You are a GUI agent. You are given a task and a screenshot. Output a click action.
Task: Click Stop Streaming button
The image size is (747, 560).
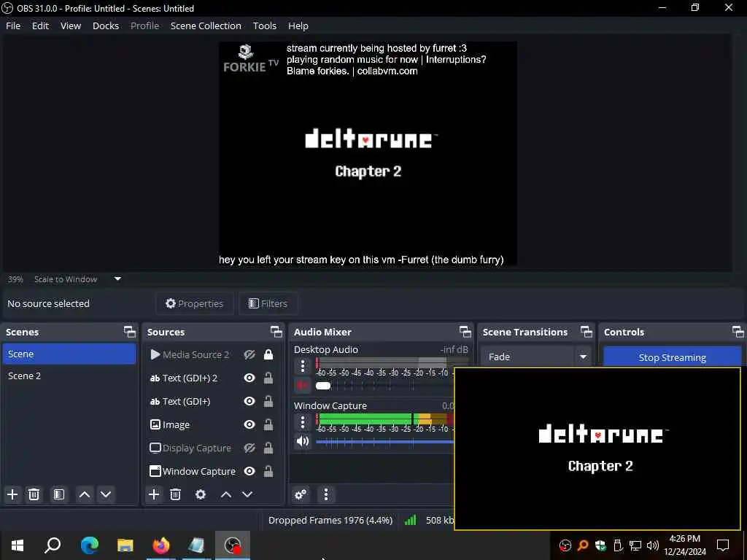click(x=672, y=357)
